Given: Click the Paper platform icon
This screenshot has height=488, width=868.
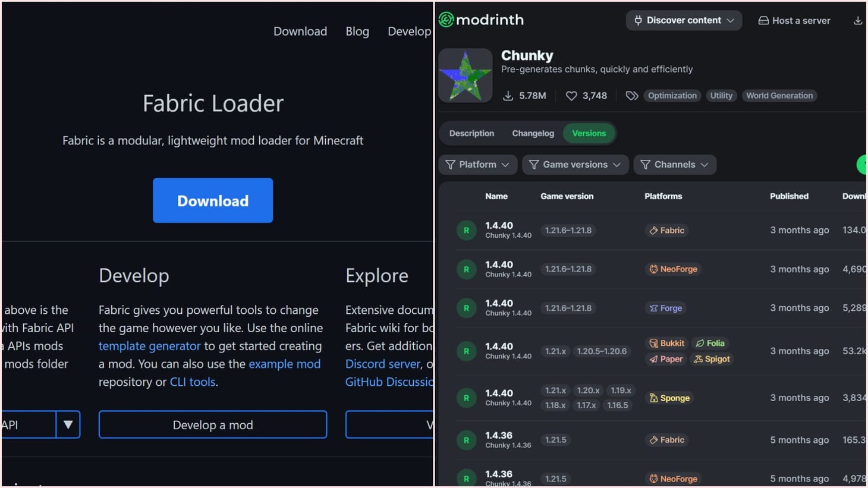Looking at the screenshot, I should pyautogui.click(x=653, y=359).
